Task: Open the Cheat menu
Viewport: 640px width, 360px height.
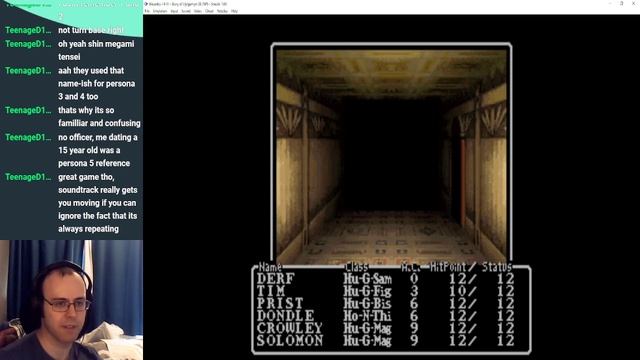Action: tap(209, 11)
